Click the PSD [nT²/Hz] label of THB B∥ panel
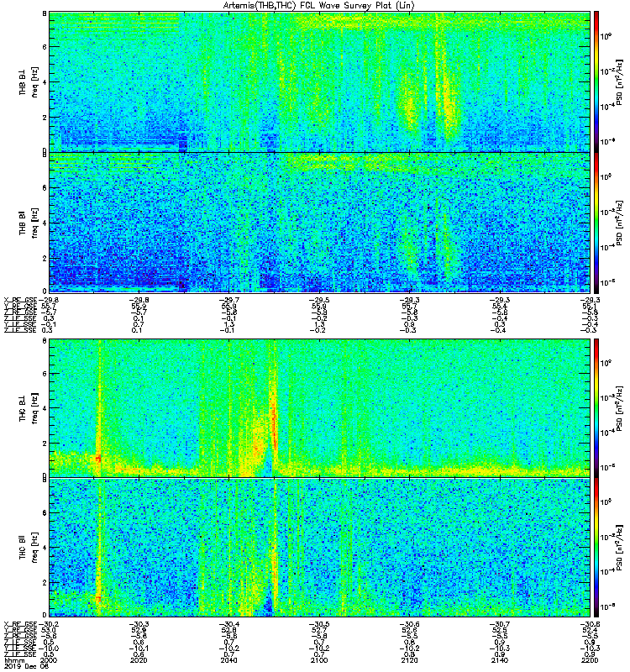The height and width of the screenshot is (672, 630). click(x=619, y=223)
